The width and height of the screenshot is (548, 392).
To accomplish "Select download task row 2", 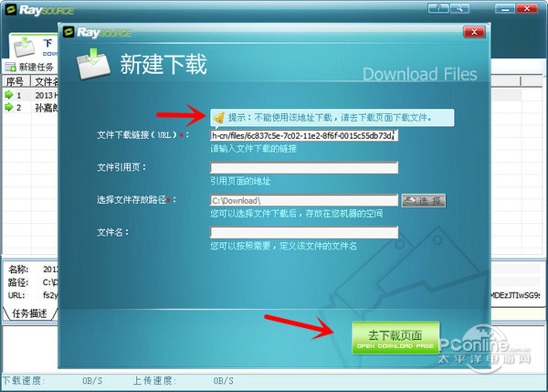I will click(31, 108).
